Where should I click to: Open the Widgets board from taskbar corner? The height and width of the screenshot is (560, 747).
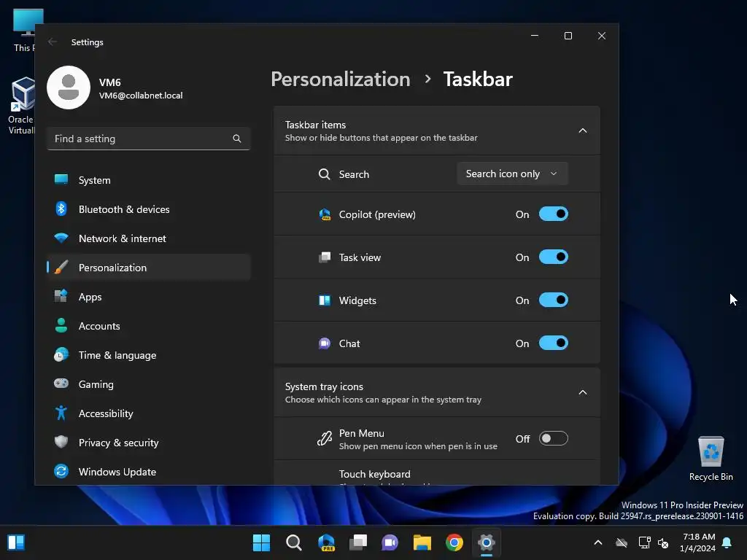tap(16, 542)
